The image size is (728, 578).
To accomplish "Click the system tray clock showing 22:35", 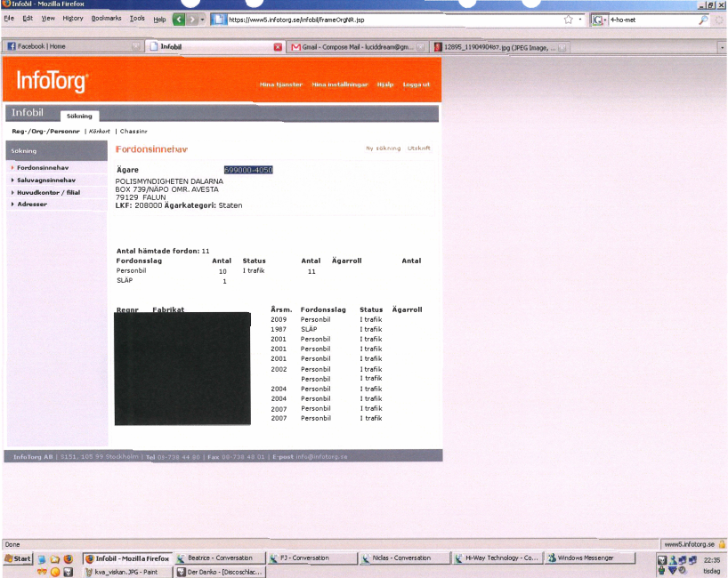I will 712,560.
